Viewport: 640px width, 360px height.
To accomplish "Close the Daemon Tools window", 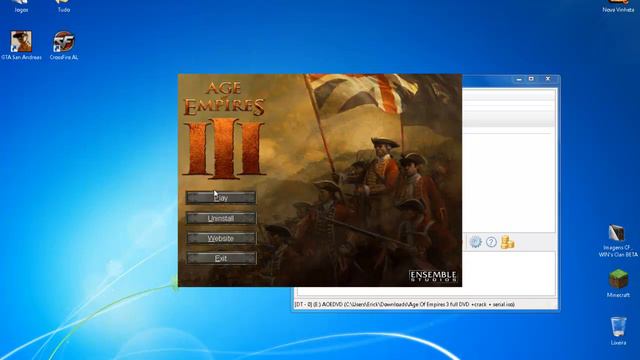I will (548, 79).
